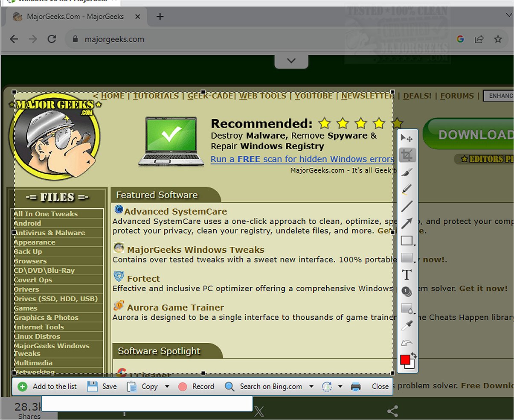
Task: Click the browser forward arrow
Action: [33, 39]
